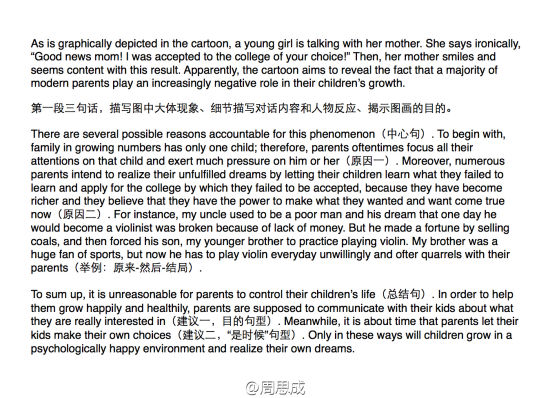Screen dimensions: 550x398
Task: Click the annotation （中心句）
Action: click(404, 134)
